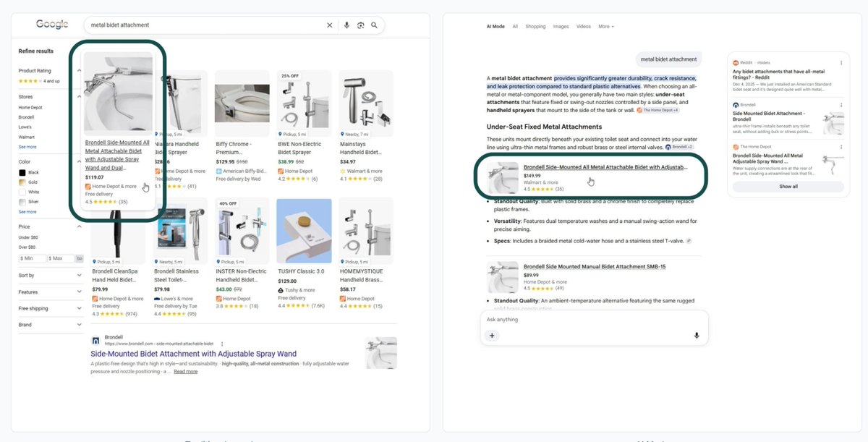Collapse the Stores filter section
The height and width of the screenshot is (442, 868).
(x=80, y=96)
